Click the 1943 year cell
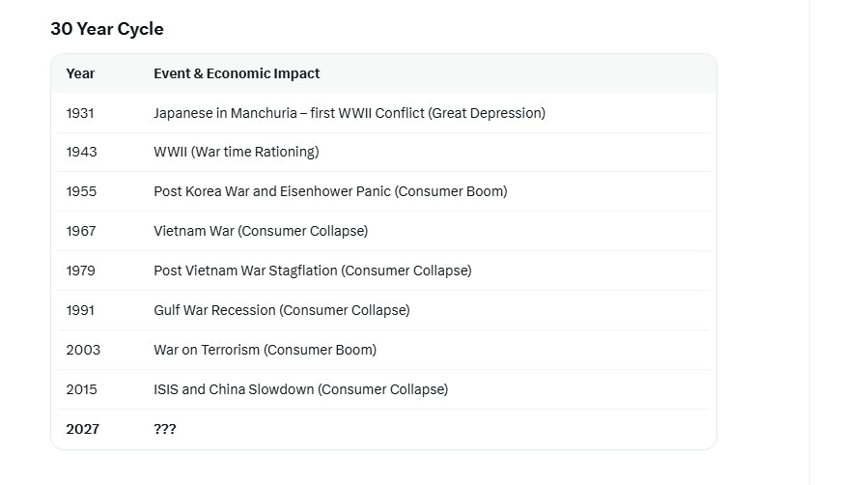The height and width of the screenshot is (485, 868). click(x=81, y=152)
